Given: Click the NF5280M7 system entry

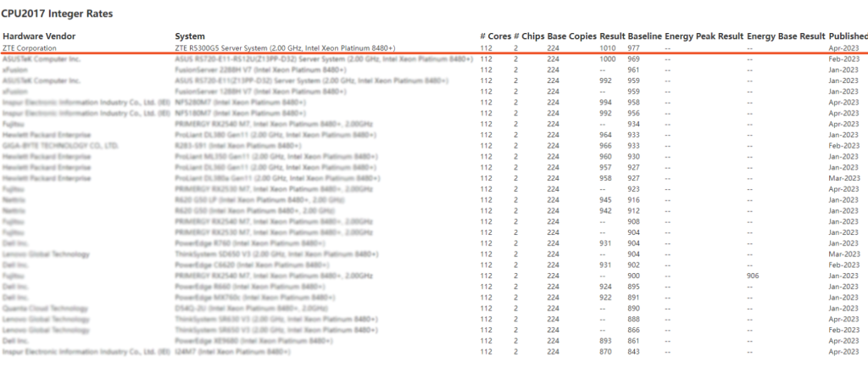Looking at the screenshot, I should (x=240, y=103).
